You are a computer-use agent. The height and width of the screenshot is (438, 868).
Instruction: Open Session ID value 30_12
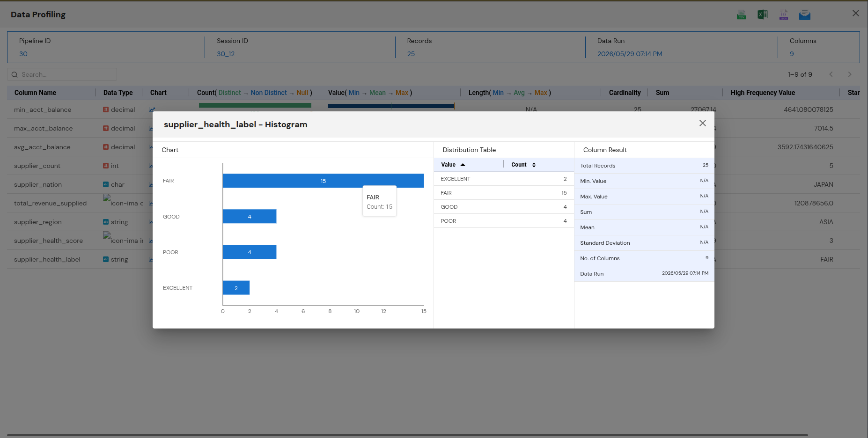226,54
